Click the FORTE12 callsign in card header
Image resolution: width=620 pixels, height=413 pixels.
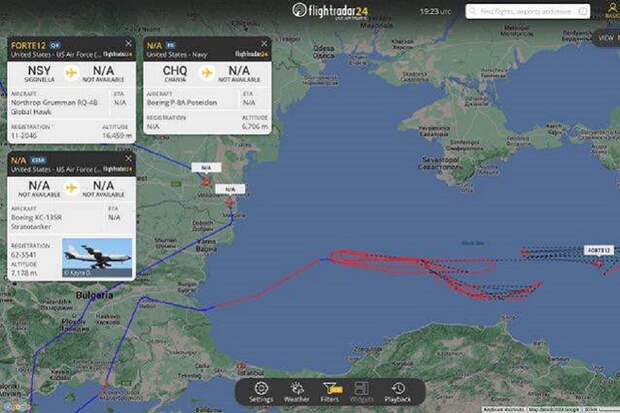click(x=28, y=45)
